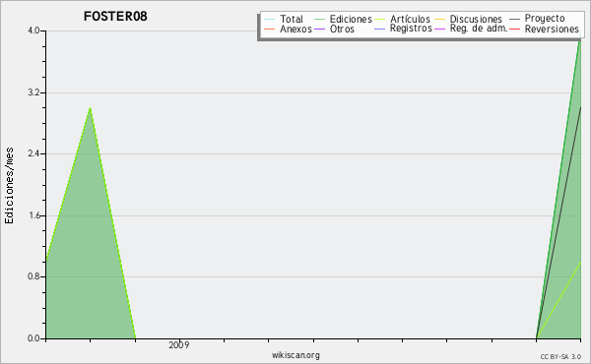Click the 4.0 y-axis tick label
591x364 pixels.
tap(33, 30)
